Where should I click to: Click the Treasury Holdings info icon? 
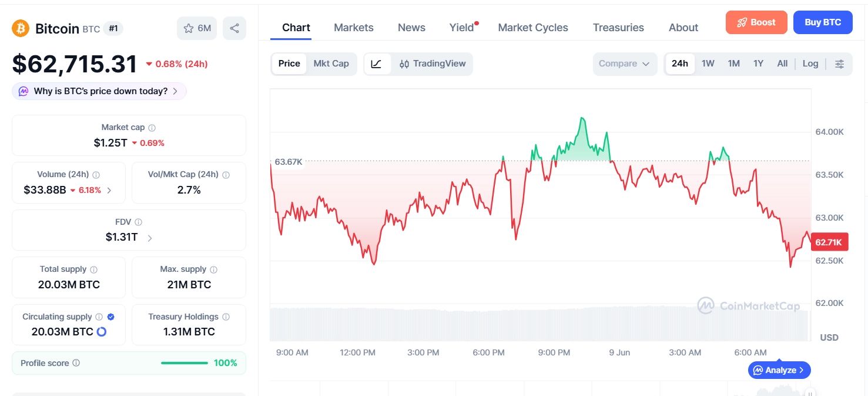coord(226,317)
